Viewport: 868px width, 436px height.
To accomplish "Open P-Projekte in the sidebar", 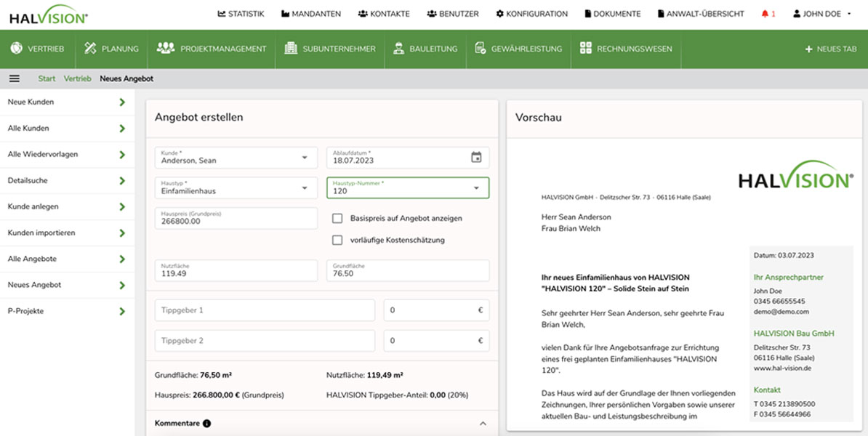I will coord(67,311).
